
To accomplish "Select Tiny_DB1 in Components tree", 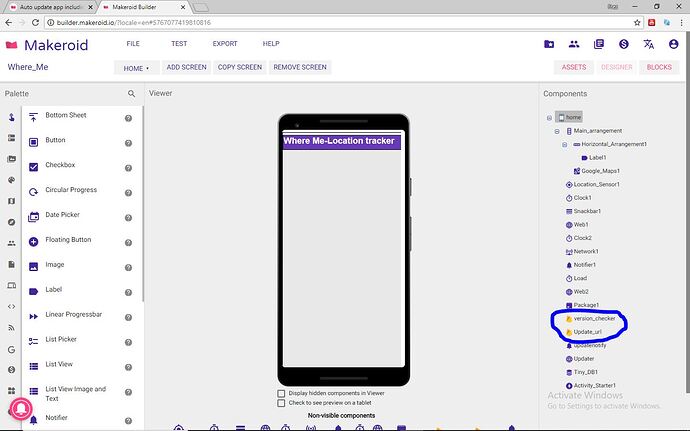I will [582, 372].
